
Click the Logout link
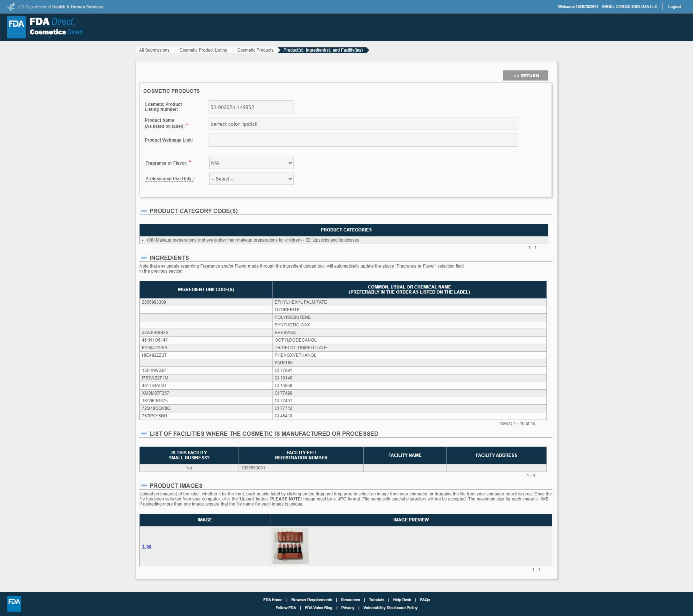pyautogui.click(x=674, y=6)
